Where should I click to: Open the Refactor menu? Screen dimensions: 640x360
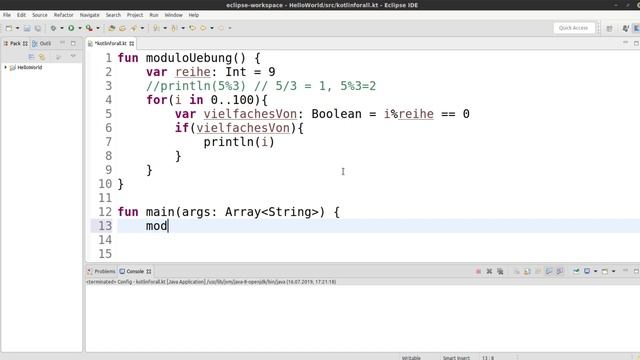pyautogui.click(x=64, y=15)
